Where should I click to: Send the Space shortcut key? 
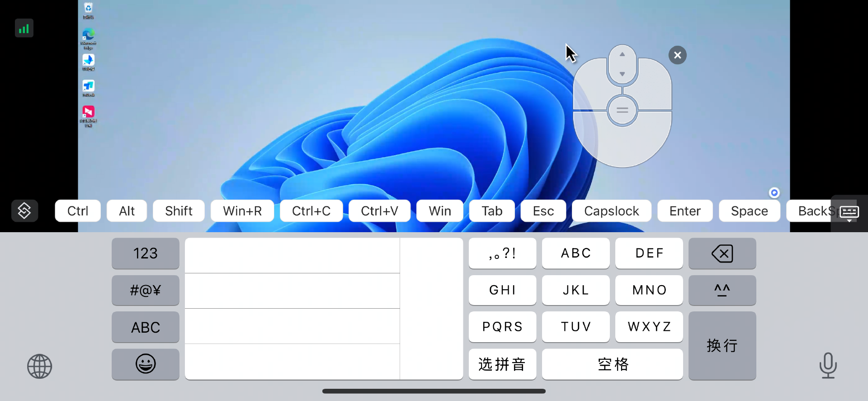tap(749, 211)
